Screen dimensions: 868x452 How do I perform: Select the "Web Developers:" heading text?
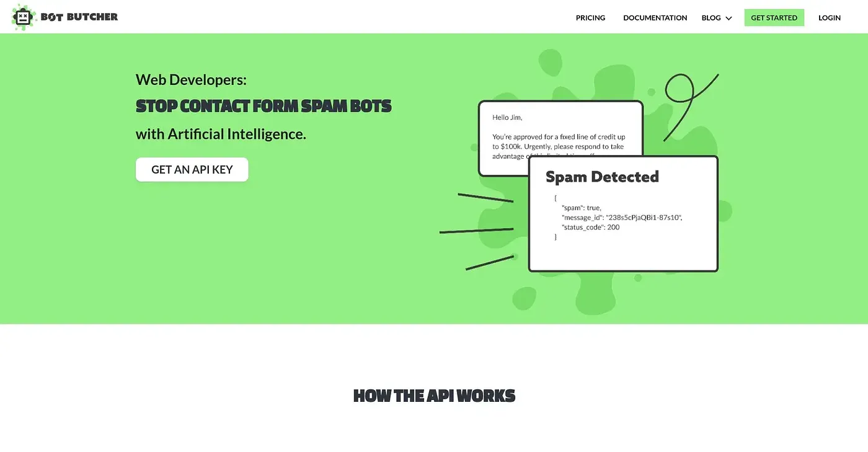coord(191,79)
